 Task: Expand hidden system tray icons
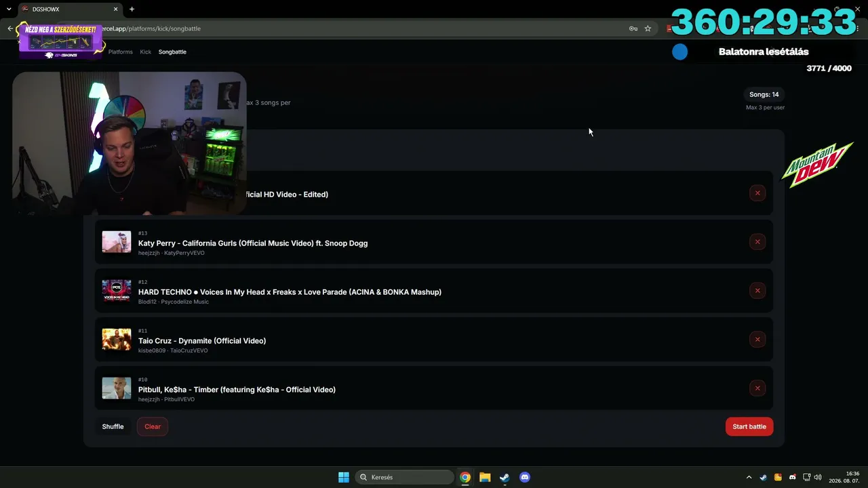point(749,477)
